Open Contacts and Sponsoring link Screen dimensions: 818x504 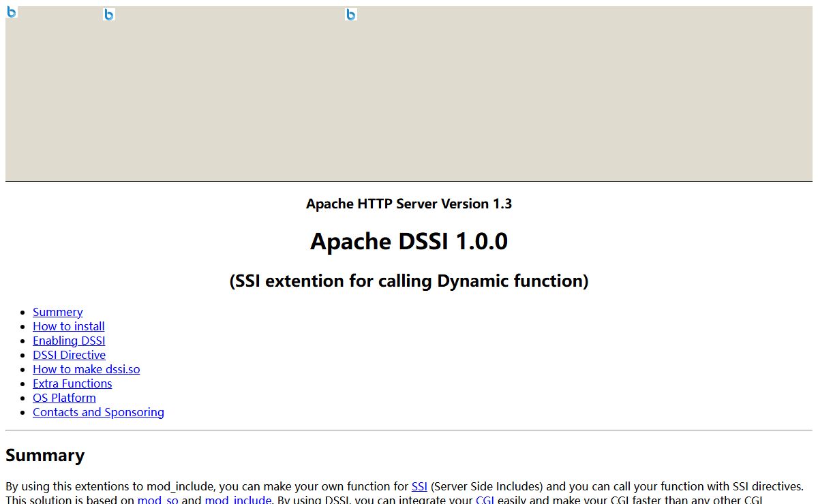point(98,412)
